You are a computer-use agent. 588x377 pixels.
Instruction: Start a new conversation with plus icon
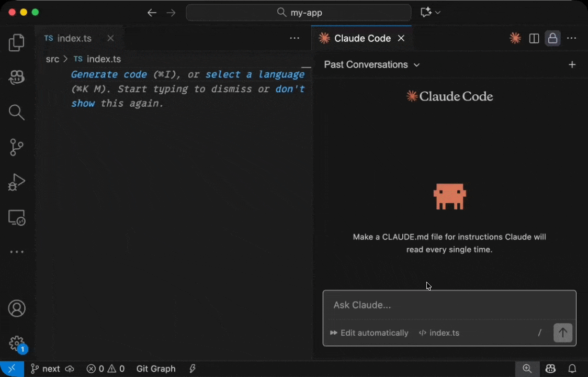[572, 64]
